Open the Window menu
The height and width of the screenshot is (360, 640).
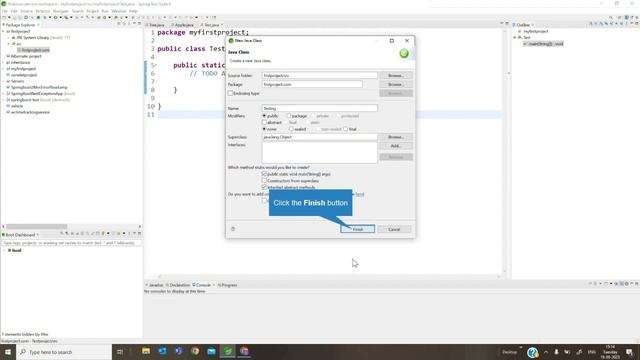click(x=119, y=11)
